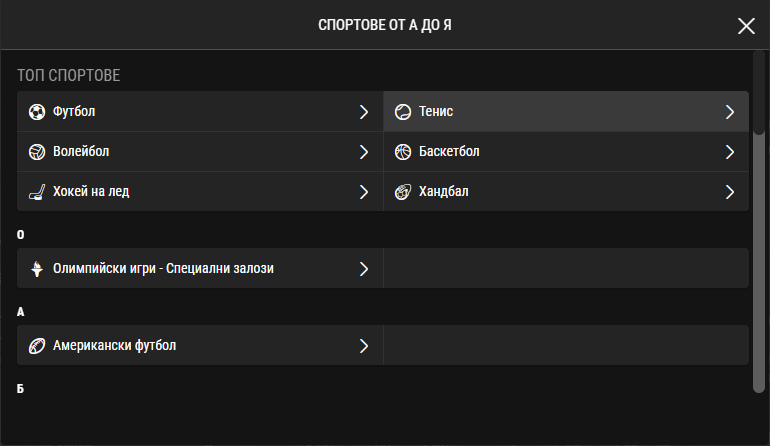Click the tennis ball icon
The width and height of the screenshot is (770, 446).
pyautogui.click(x=403, y=112)
